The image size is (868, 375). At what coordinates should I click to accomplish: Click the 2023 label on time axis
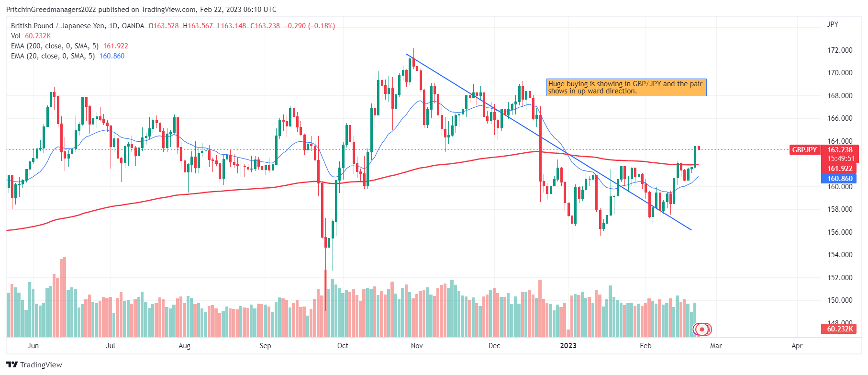(x=568, y=346)
